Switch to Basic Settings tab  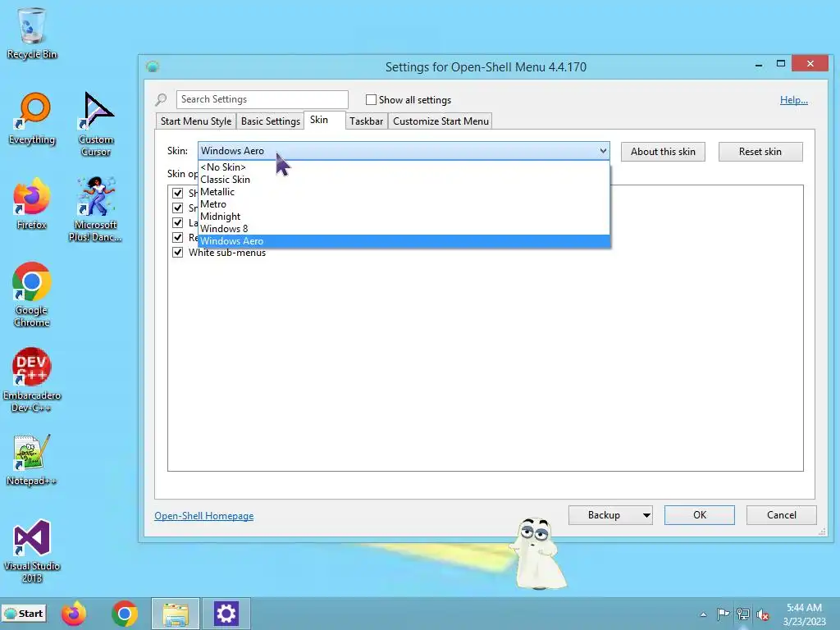[271, 121]
